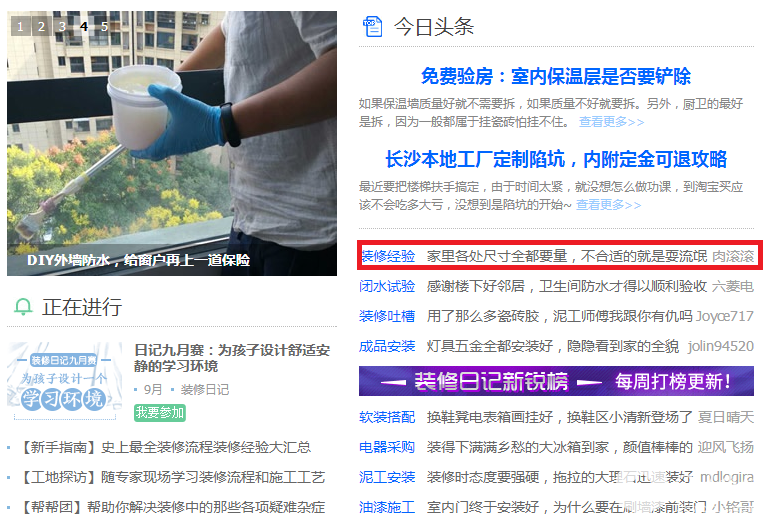Image resolution: width=771 pixels, height=521 pixels.
Task: Click the green 我要参加 button
Action: pos(160,412)
